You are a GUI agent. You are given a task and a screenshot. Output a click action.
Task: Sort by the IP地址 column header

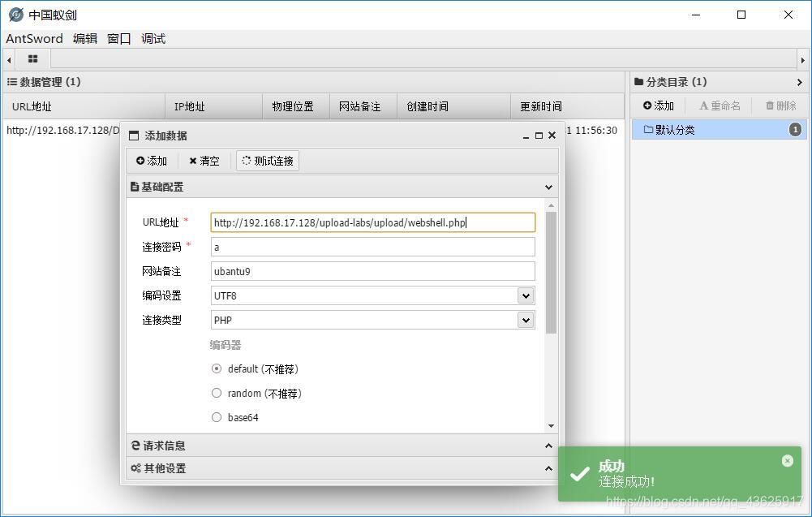coord(214,106)
